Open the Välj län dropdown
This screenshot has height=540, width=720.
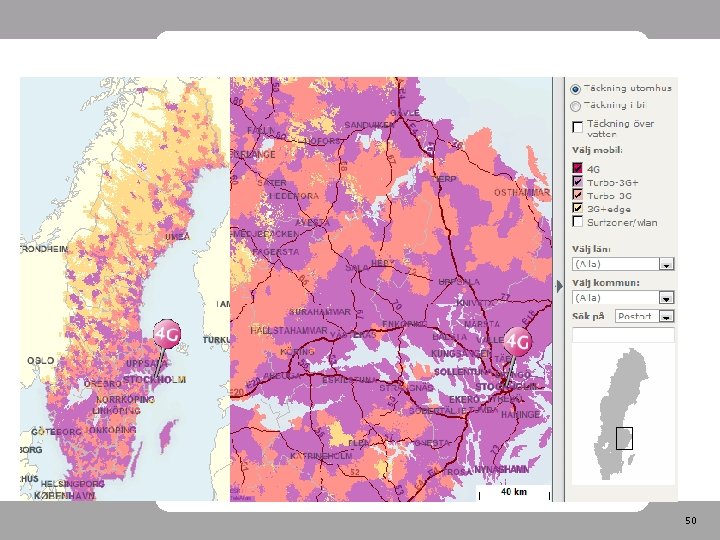pos(623,264)
